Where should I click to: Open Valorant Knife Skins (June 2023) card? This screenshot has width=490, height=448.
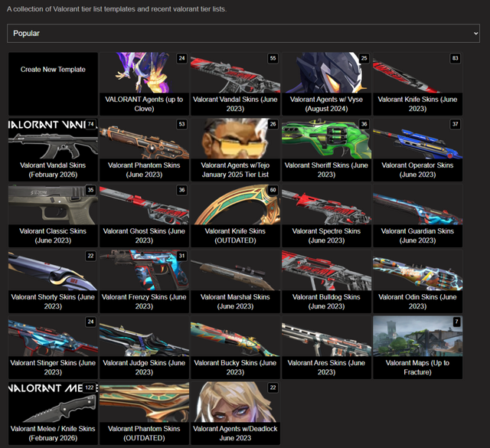[417, 83]
